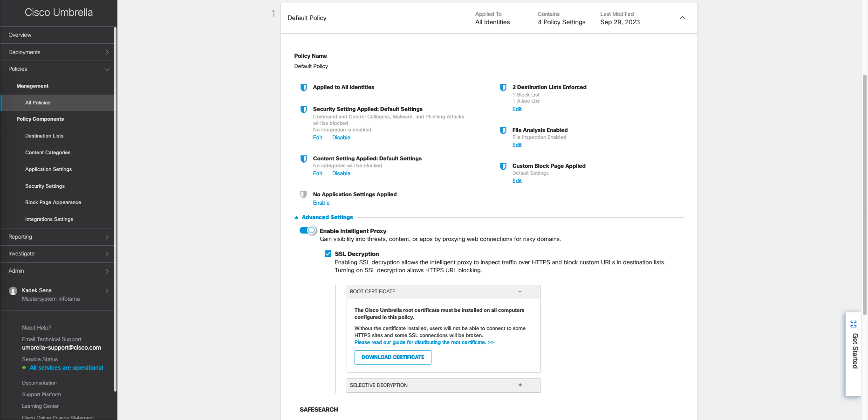Collapse the Root Certificate section
The width and height of the screenshot is (868, 420).
tap(520, 291)
